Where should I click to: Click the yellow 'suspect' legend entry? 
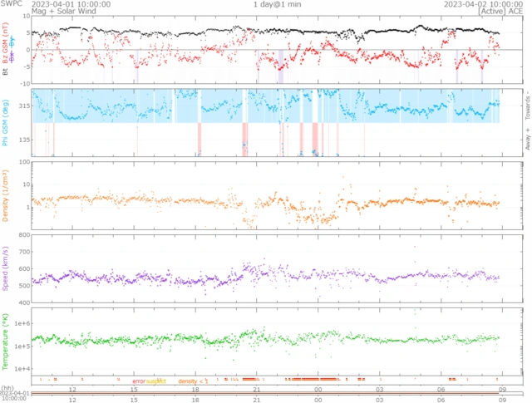pos(156,381)
